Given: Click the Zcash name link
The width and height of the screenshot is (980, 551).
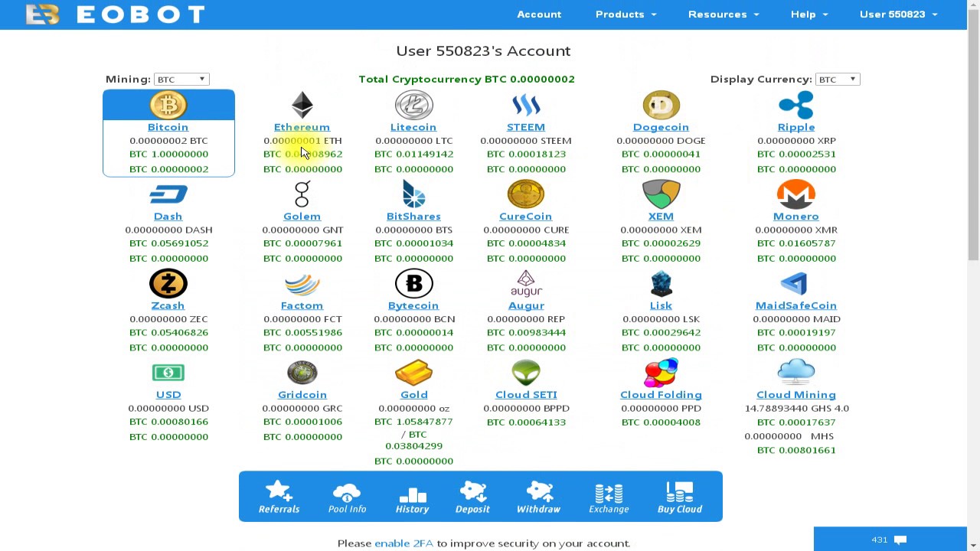Looking at the screenshot, I should (x=168, y=306).
